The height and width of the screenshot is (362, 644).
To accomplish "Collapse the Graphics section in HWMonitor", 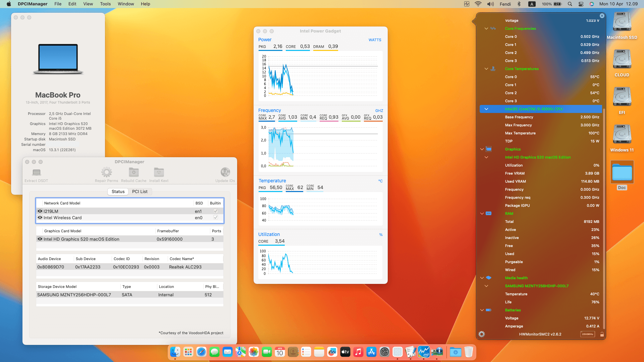I will coord(482,149).
